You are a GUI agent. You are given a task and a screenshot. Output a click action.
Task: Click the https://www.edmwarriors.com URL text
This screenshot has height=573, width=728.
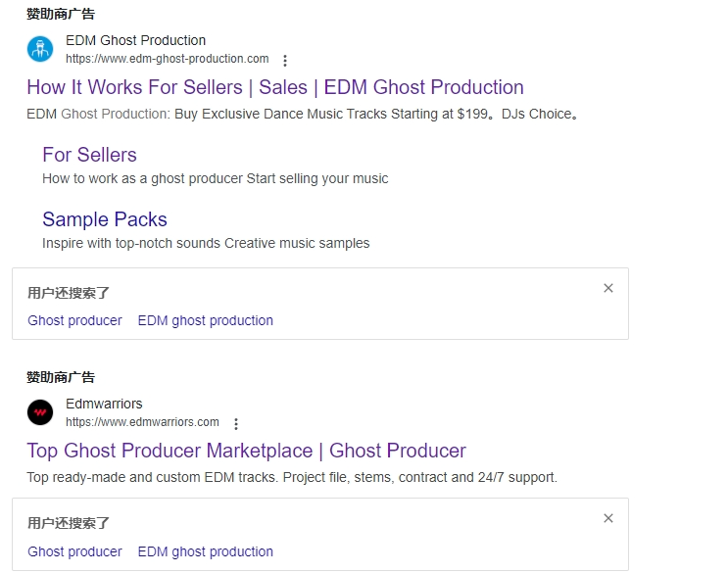(x=142, y=422)
